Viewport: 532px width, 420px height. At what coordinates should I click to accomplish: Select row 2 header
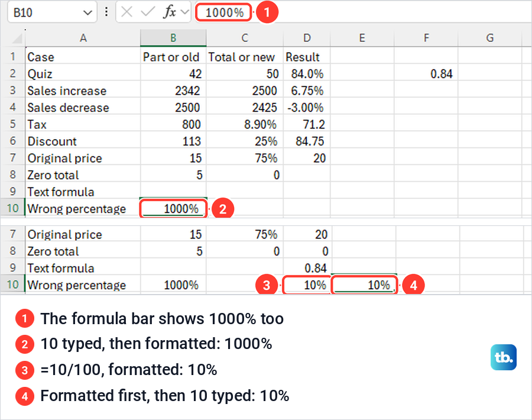point(12,73)
